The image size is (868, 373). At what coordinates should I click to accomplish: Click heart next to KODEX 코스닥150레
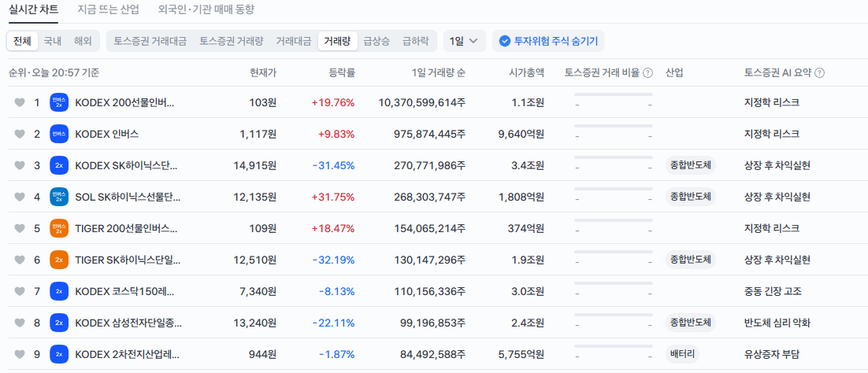tap(20, 291)
